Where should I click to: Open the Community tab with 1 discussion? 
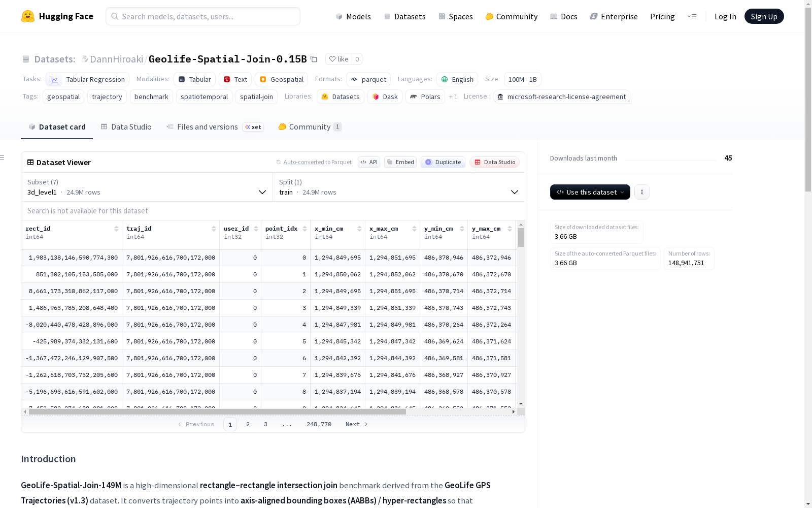310,127
